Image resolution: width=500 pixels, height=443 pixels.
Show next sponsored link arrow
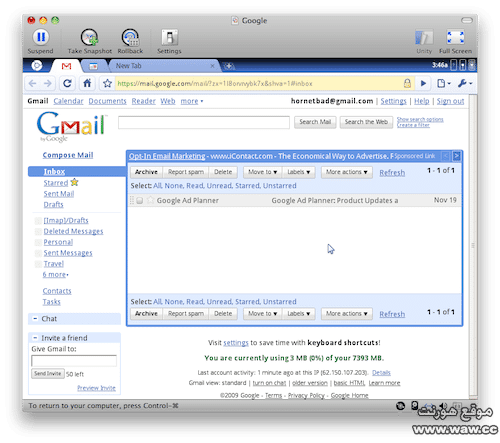click(x=456, y=156)
